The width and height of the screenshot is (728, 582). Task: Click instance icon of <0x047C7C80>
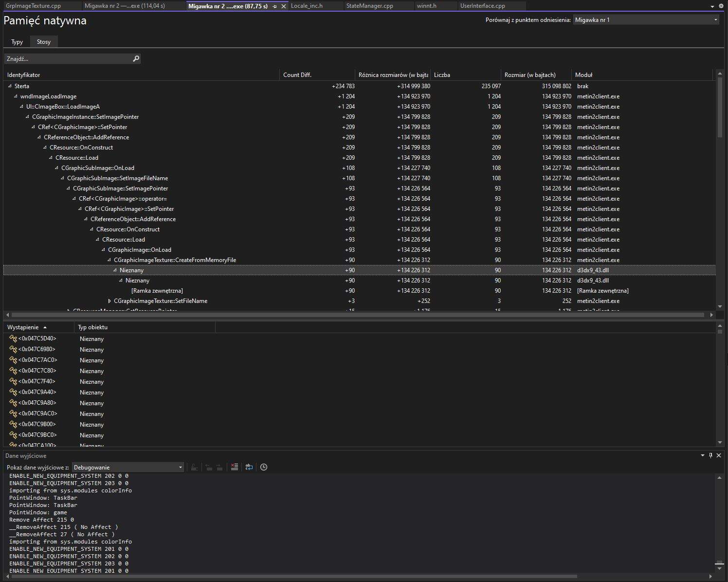tap(13, 371)
